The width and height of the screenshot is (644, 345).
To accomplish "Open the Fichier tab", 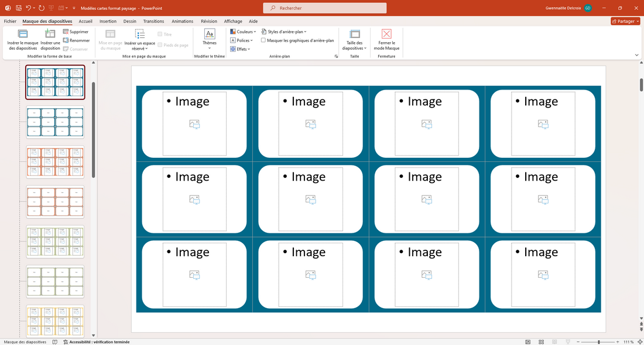I will 11,21.
